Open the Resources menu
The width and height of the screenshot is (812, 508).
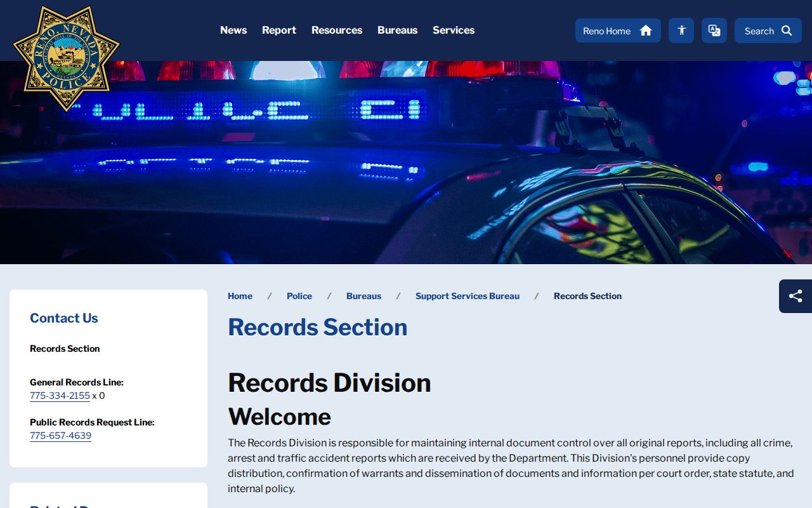tap(337, 30)
